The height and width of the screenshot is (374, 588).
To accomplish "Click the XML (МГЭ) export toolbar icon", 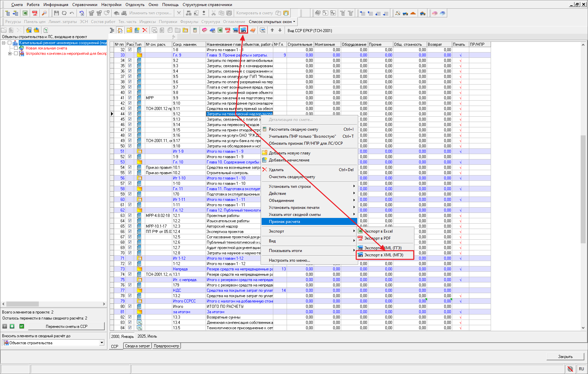I will click(x=243, y=30).
